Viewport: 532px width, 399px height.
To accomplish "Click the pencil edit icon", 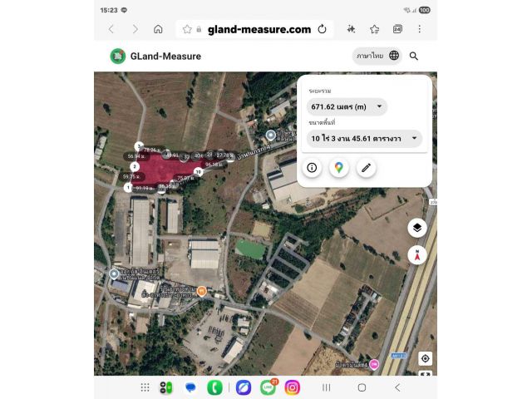I will [366, 168].
